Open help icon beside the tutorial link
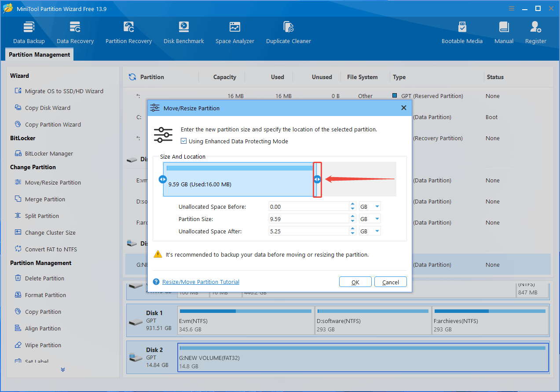The width and height of the screenshot is (560, 392). tap(156, 282)
